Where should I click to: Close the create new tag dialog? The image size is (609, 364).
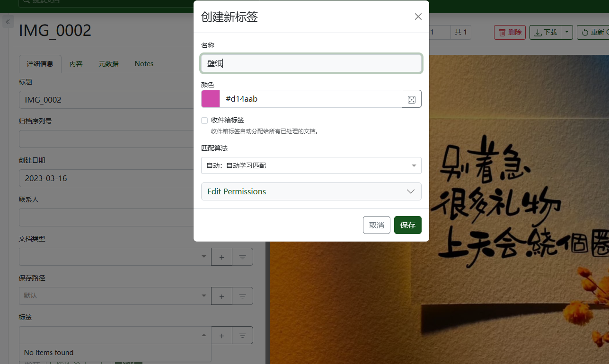point(418,17)
